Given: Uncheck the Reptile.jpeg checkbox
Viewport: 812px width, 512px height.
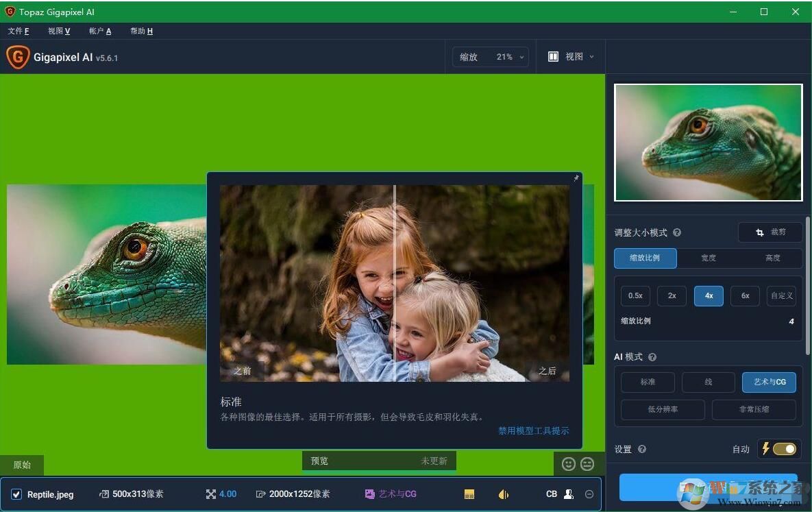Looking at the screenshot, I should (16, 493).
